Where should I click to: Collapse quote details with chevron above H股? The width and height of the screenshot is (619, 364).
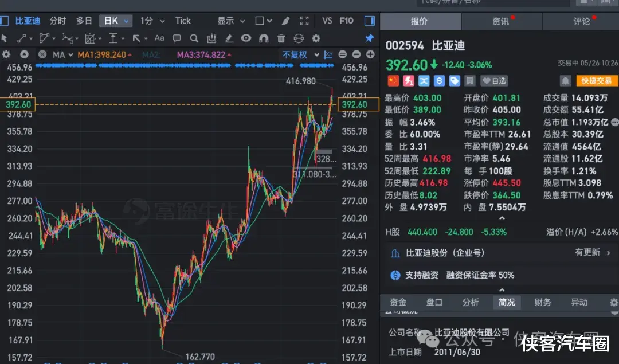(x=502, y=218)
